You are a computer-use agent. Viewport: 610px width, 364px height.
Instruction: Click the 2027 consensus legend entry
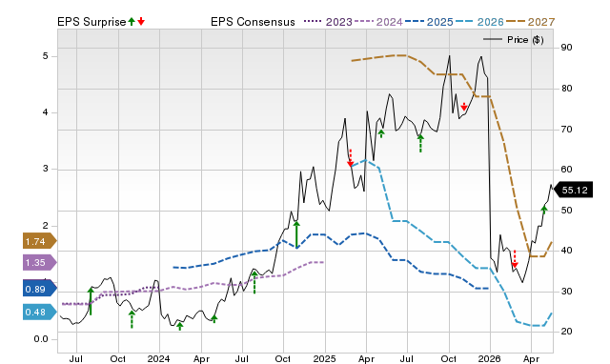531,22
